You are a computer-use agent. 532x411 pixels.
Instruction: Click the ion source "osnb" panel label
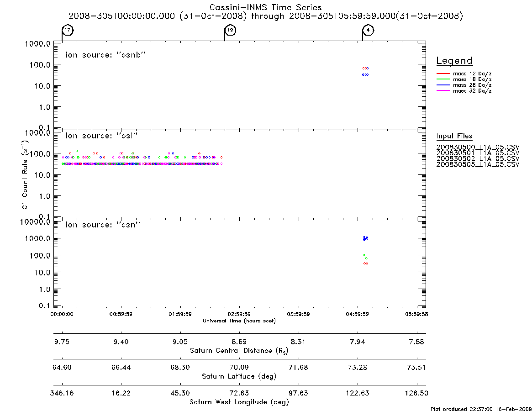pyautogui.click(x=105, y=55)
